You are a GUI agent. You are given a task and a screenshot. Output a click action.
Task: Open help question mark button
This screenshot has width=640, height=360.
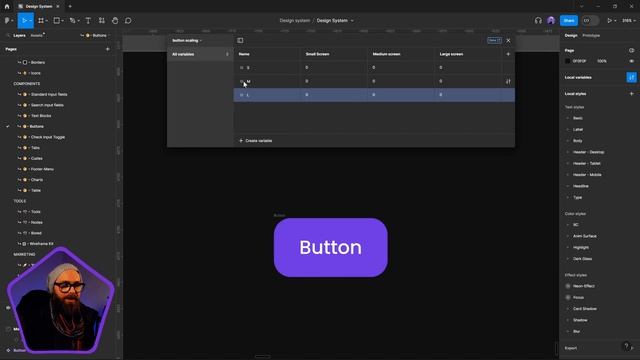627,346
